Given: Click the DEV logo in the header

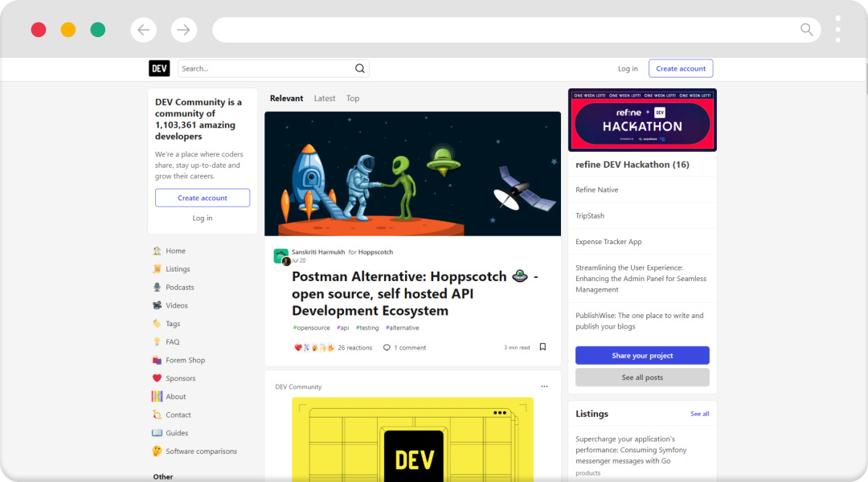Looking at the screenshot, I should click(159, 68).
